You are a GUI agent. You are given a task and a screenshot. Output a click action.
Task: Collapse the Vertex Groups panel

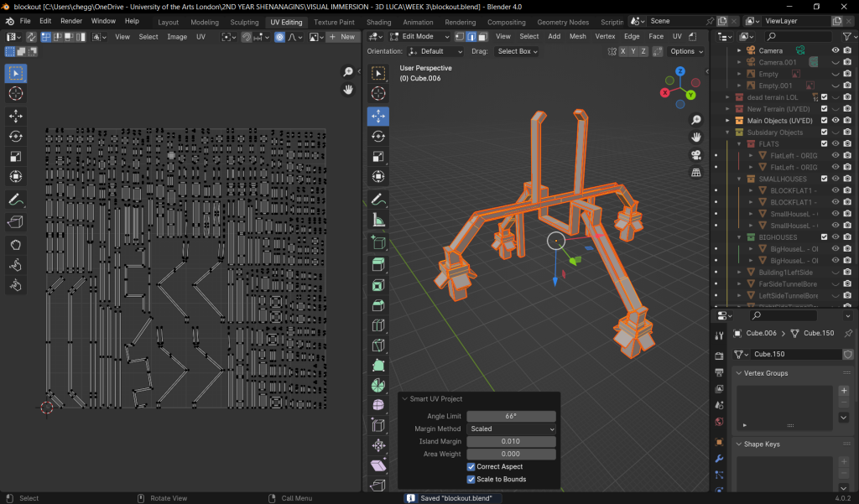click(x=739, y=373)
